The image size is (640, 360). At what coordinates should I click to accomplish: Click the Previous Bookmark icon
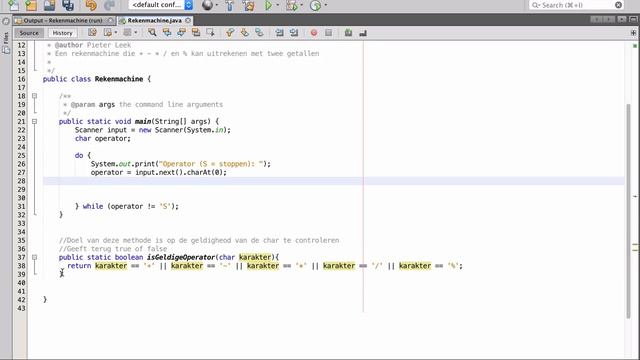tap(230, 32)
